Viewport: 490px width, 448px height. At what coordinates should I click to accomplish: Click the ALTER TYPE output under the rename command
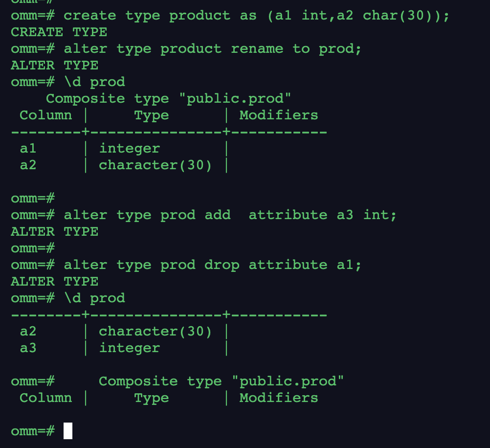[54, 66]
